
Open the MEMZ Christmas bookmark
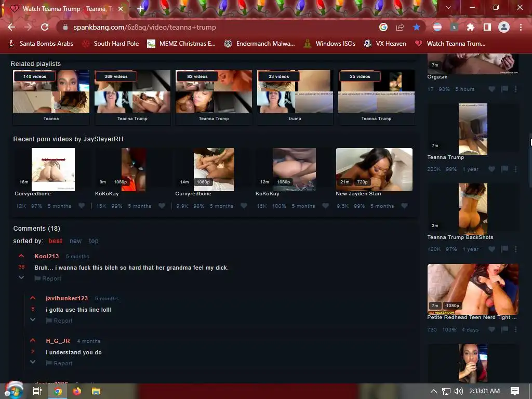pyautogui.click(x=181, y=44)
